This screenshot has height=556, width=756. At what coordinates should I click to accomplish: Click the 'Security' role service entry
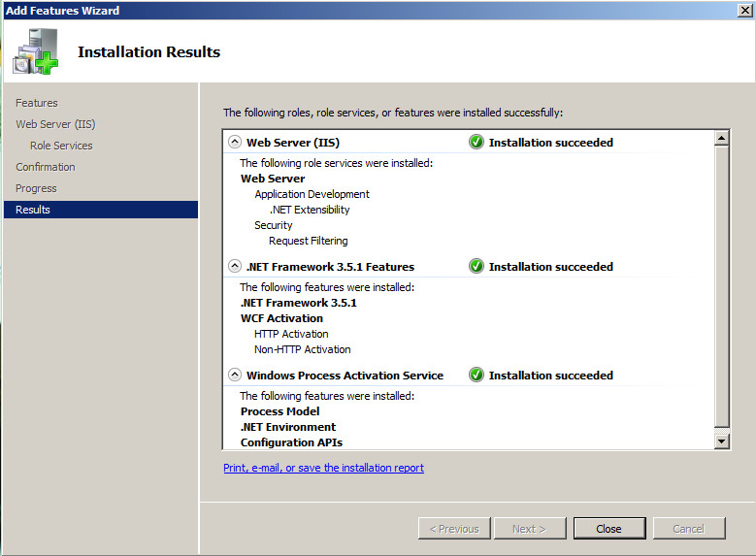(x=274, y=225)
